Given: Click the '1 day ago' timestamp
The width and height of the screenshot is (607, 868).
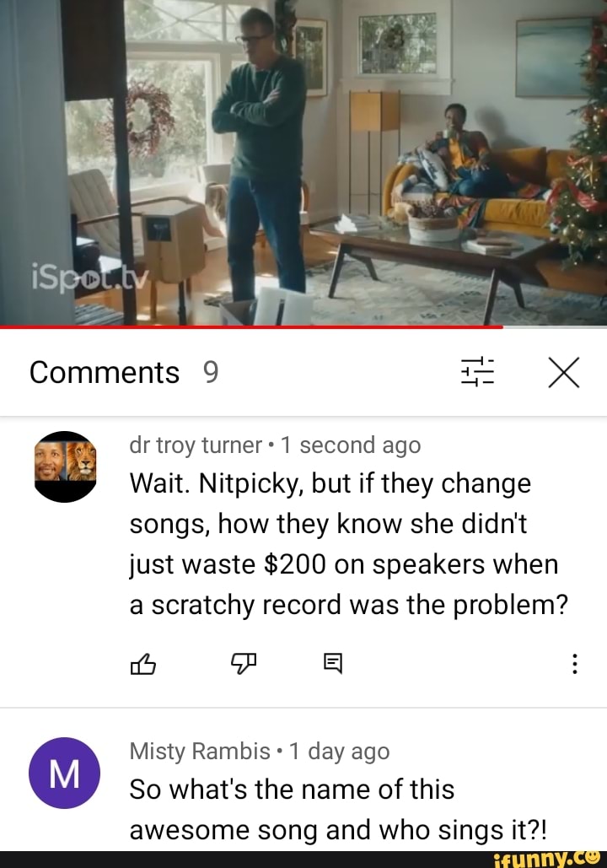Looking at the screenshot, I should tap(339, 752).
